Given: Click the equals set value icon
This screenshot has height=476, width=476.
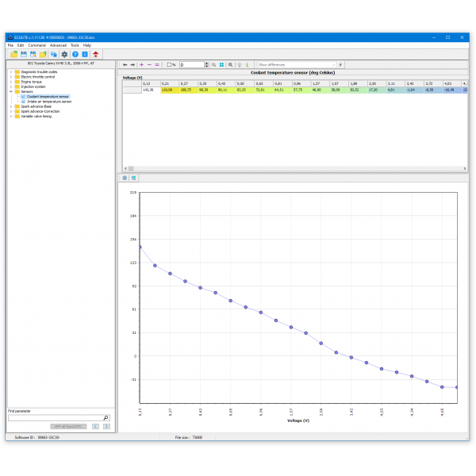Looking at the screenshot, I should click(157, 64).
